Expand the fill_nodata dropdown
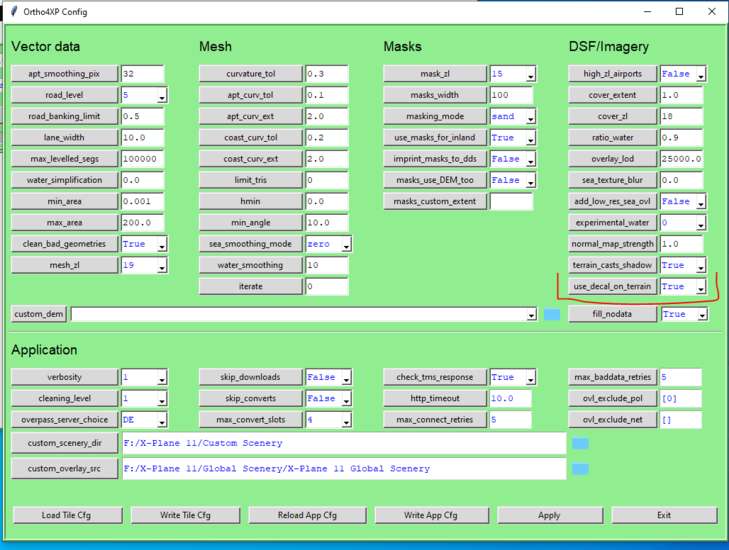 point(702,315)
